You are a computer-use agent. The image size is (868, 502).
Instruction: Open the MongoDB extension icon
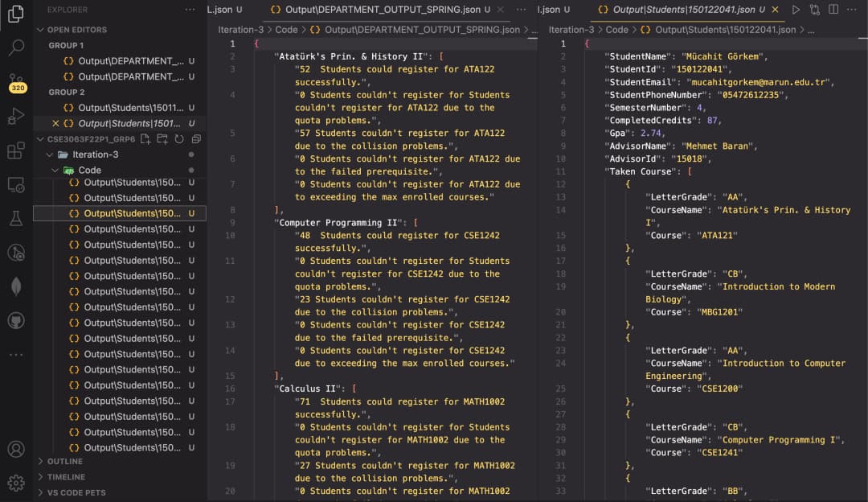18,284
